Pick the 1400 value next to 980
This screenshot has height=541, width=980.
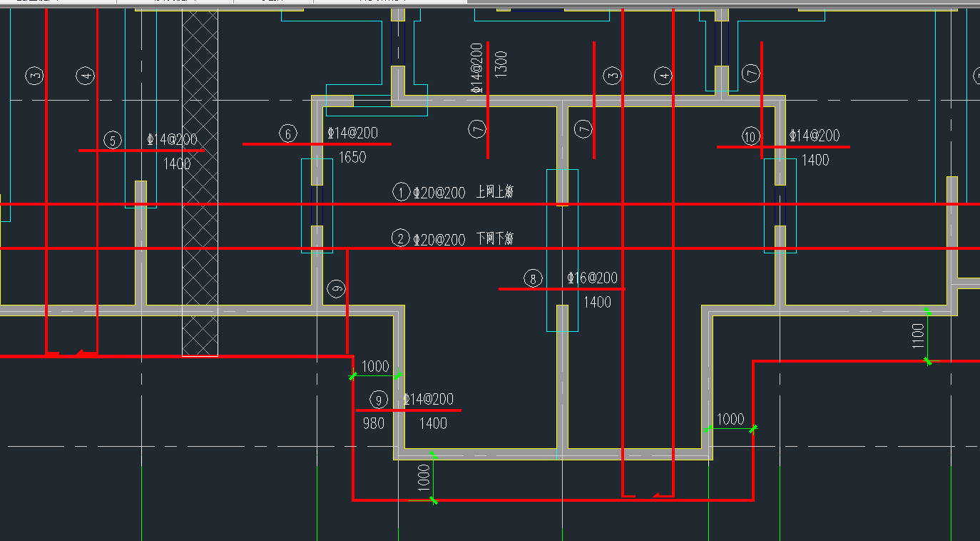(x=433, y=423)
